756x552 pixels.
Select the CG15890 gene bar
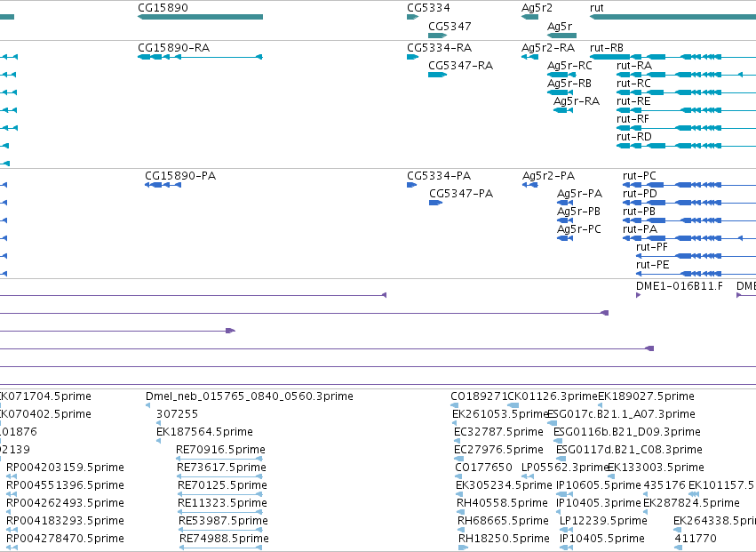200,17
